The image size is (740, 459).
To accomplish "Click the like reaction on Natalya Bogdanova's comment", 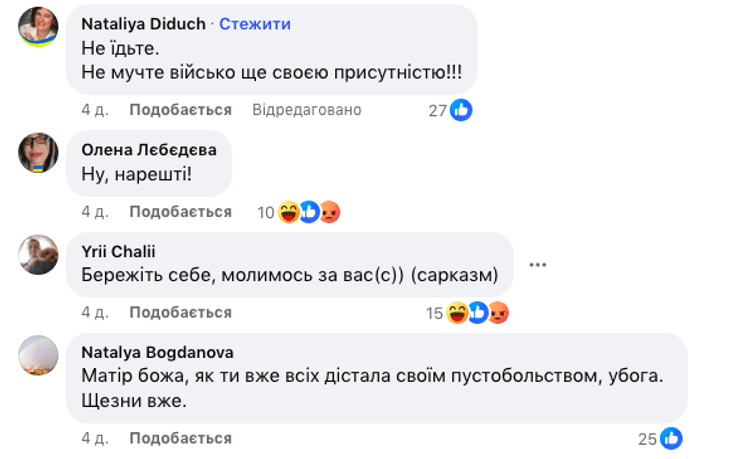I will (x=671, y=438).
